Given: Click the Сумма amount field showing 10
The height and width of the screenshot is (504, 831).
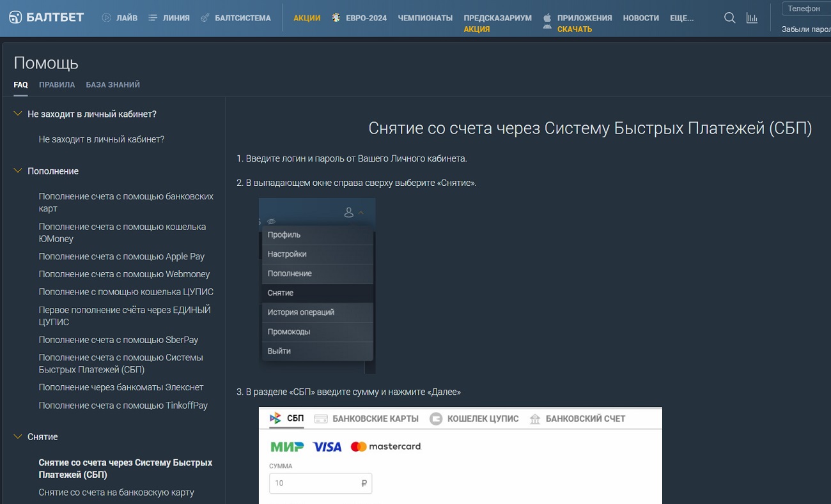Looking at the screenshot, I should point(320,484).
